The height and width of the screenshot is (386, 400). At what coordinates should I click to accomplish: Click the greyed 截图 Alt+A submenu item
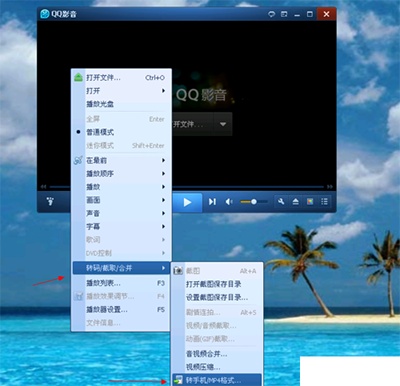click(x=217, y=271)
